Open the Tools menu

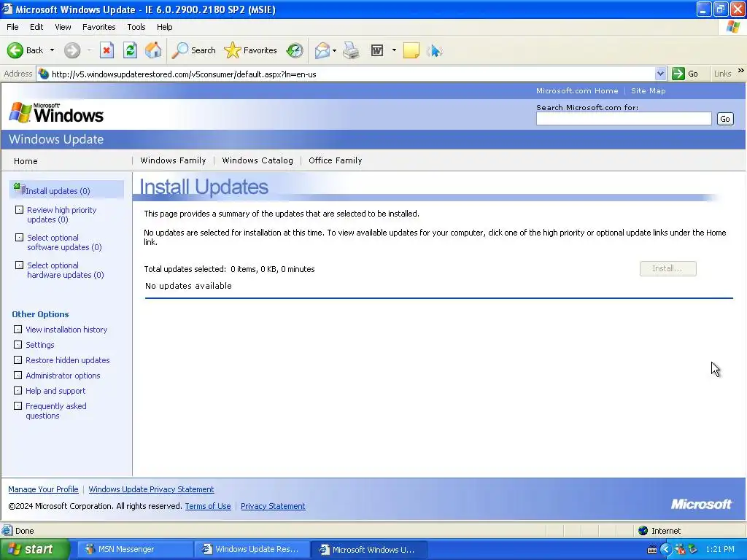(136, 27)
